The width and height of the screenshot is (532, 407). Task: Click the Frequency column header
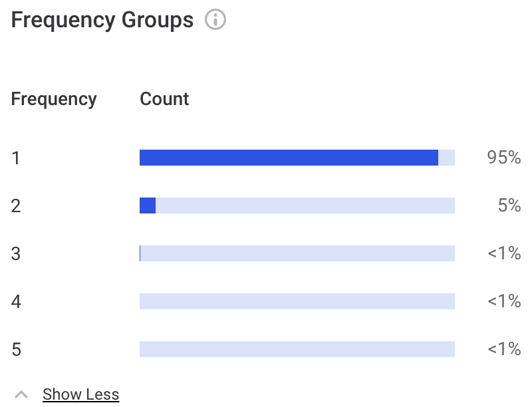click(54, 98)
